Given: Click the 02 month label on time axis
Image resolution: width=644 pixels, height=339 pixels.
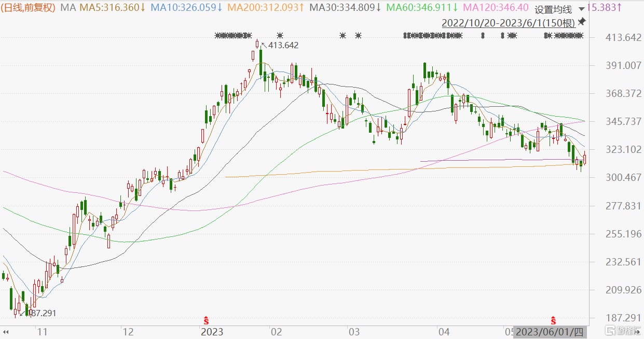Looking at the screenshot, I should point(277,332).
